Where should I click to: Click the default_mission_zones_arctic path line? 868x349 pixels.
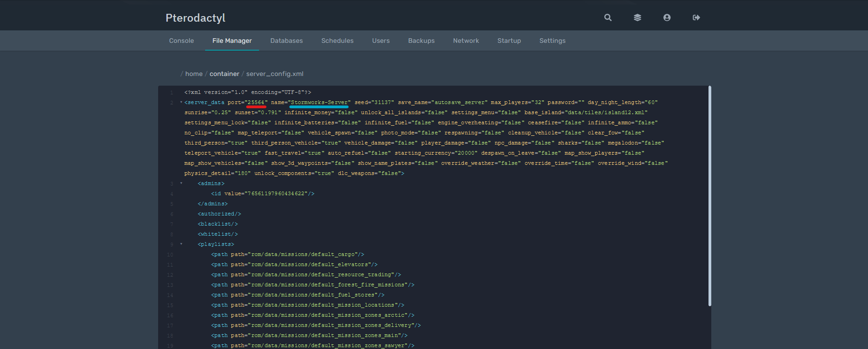pyautogui.click(x=313, y=315)
